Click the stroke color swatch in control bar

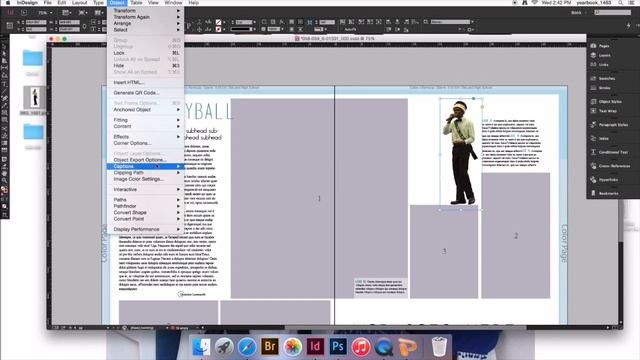coord(218,29)
